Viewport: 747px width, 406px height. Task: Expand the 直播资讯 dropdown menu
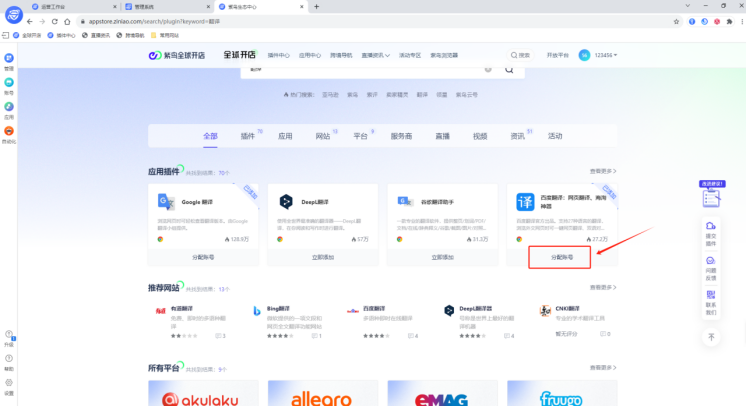pyautogui.click(x=375, y=55)
